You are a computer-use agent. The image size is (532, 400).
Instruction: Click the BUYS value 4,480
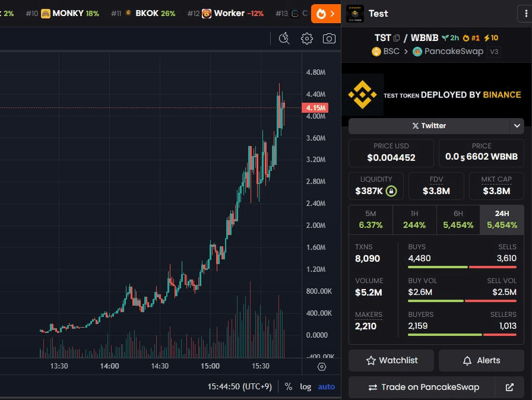click(419, 258)
